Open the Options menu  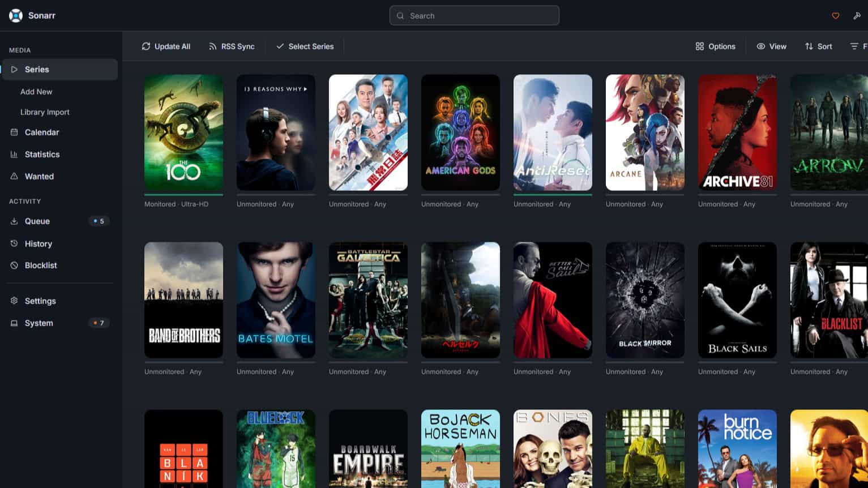(x=715, y=46)
